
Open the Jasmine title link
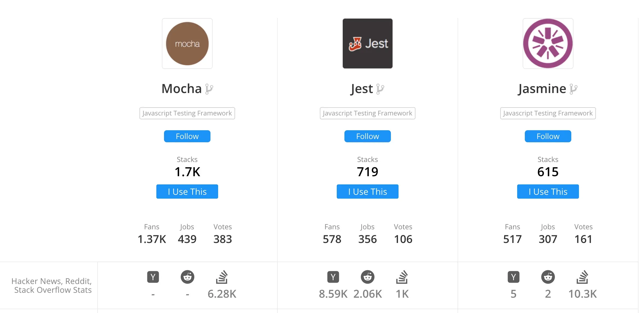tap(542, 89)
